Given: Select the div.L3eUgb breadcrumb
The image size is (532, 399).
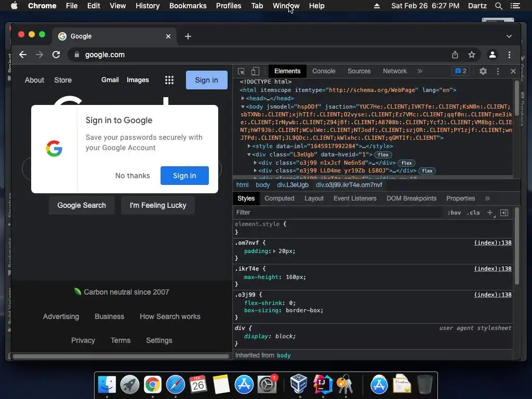Looking at the screenshot, I should coord(293,185).
